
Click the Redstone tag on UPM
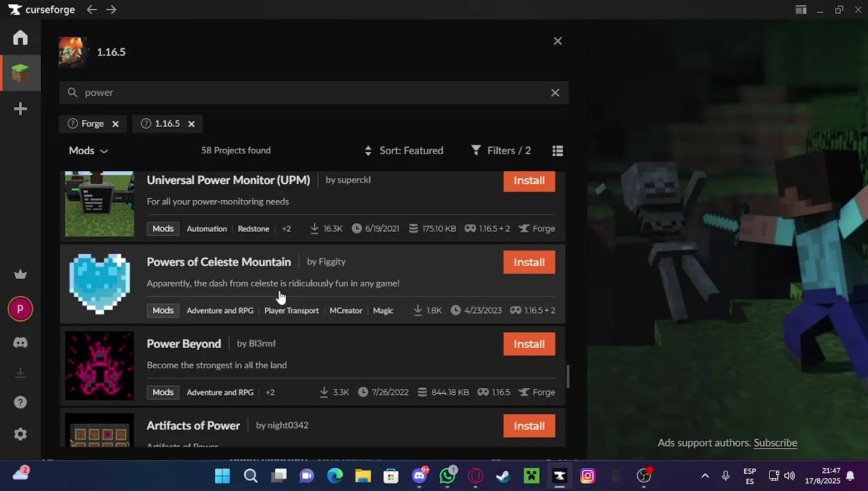253,228
